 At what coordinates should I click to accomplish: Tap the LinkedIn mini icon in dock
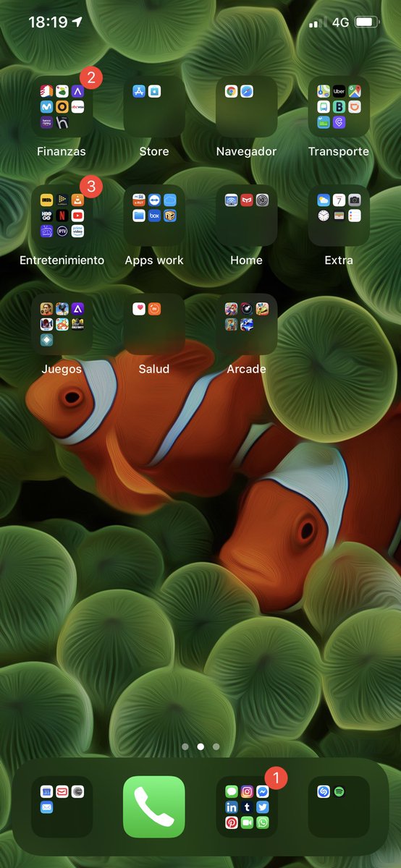[x=231, y=807]
